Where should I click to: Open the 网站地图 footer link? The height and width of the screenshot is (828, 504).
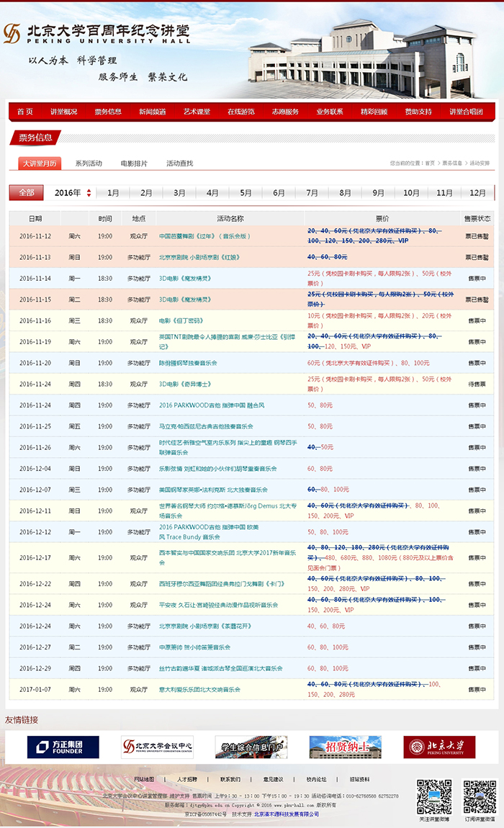[x=144, y=779]
